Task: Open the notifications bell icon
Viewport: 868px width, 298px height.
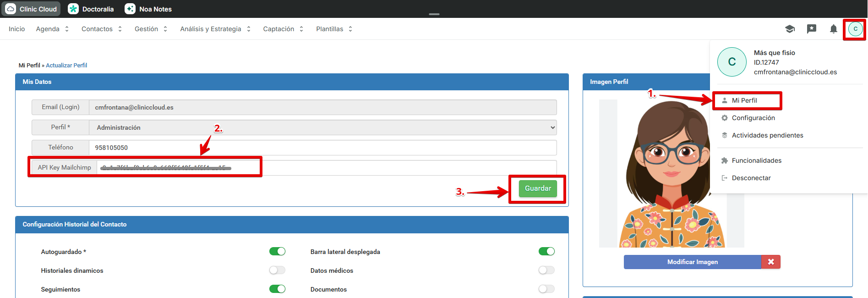Action: point(833,29)
